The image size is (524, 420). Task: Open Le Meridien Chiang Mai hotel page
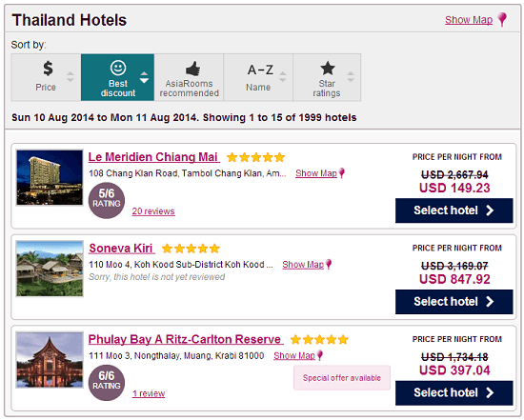point(153,157)
